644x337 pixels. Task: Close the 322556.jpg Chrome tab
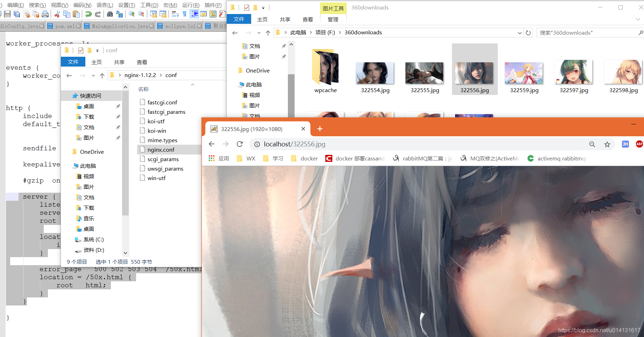click(x=303, y=129)
